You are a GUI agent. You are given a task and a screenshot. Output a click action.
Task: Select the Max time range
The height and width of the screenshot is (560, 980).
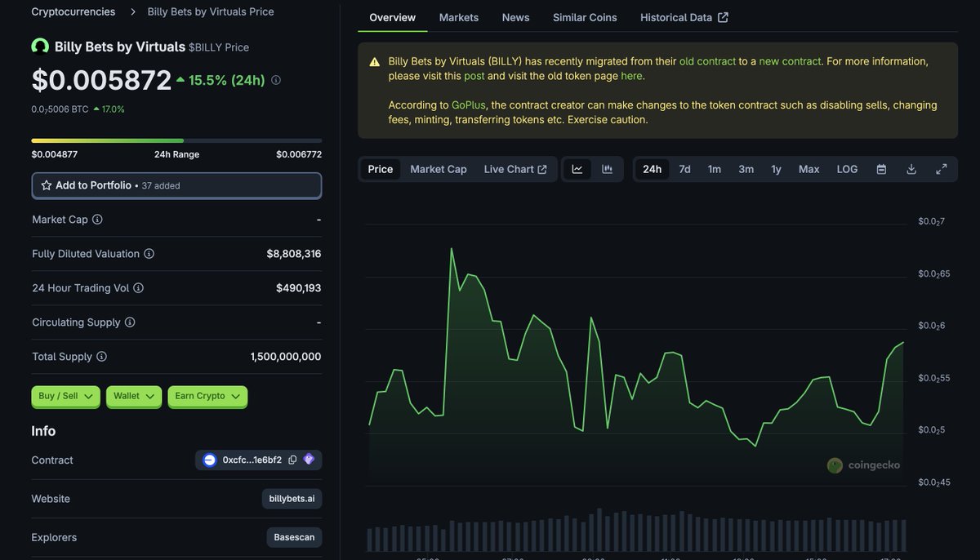pos(809,169)
